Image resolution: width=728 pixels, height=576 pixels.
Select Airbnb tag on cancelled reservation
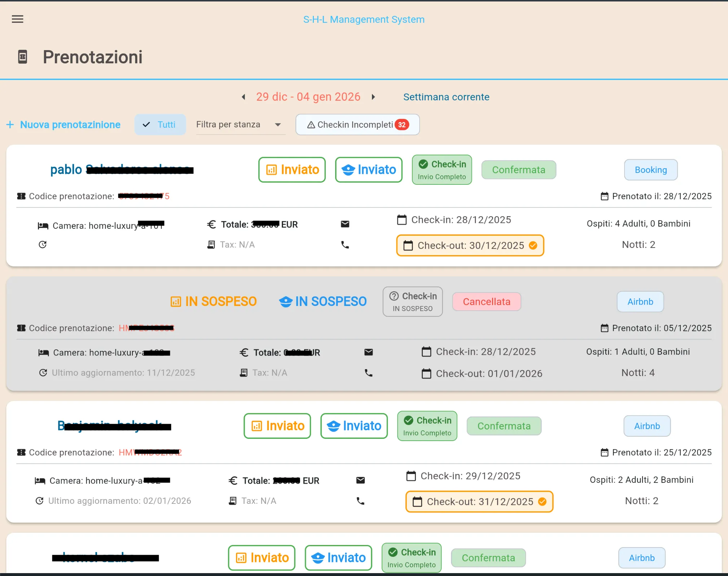click(640, 302)
